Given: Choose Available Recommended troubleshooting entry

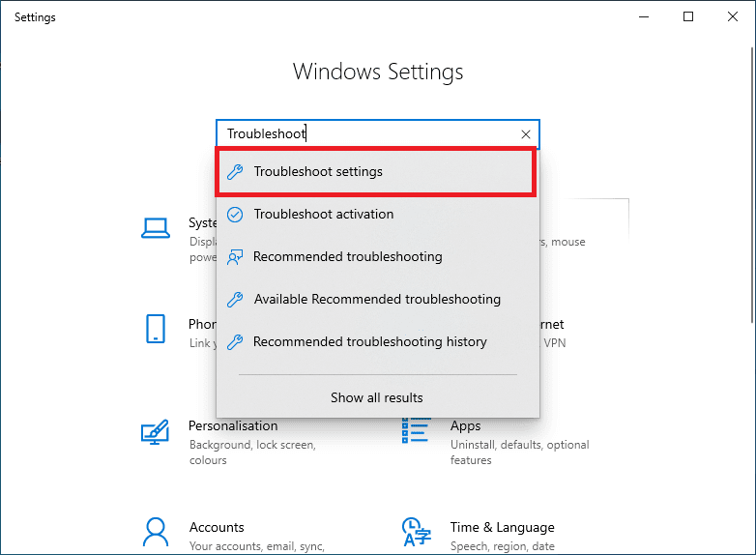Looking at the screenshot, I should click(378, 299).
